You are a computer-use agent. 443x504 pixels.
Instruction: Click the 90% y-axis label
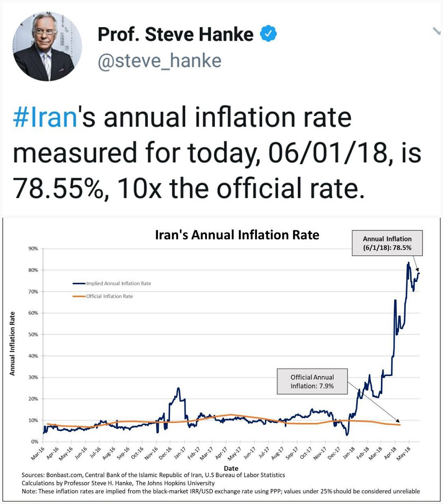33,249
